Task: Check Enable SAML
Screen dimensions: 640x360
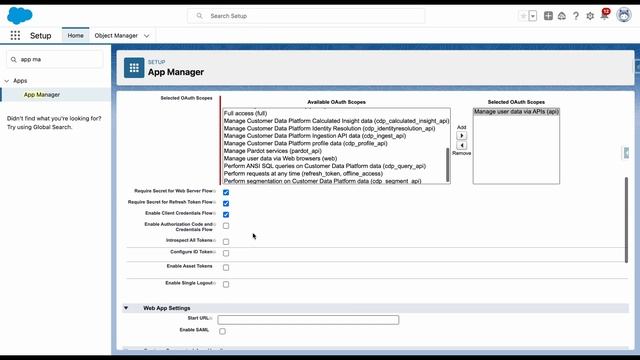Action: click(222, 331)
